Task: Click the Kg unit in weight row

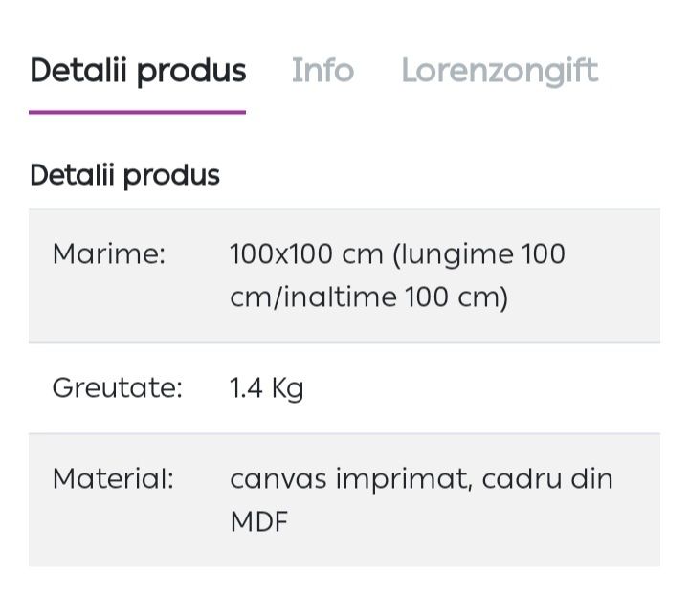Action: click(x=288, y=389)
